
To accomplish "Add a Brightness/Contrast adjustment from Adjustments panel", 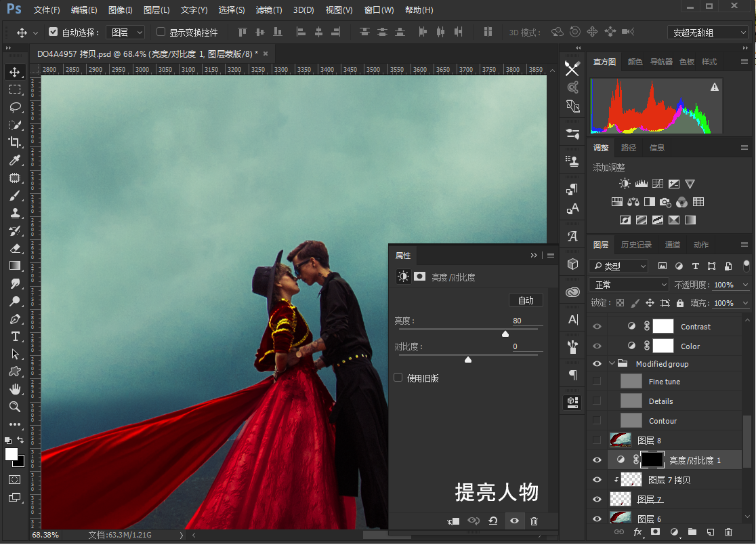I will [x=625, y=184].
